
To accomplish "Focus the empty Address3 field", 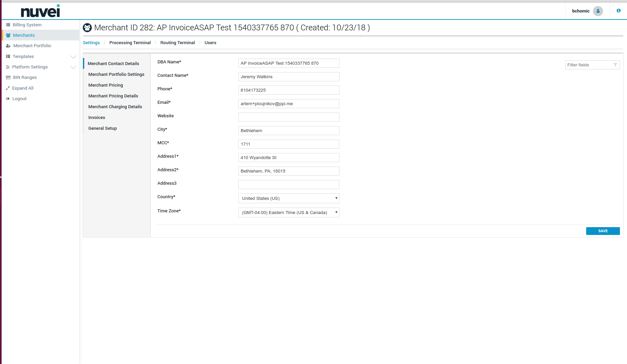I will [289, 185].
